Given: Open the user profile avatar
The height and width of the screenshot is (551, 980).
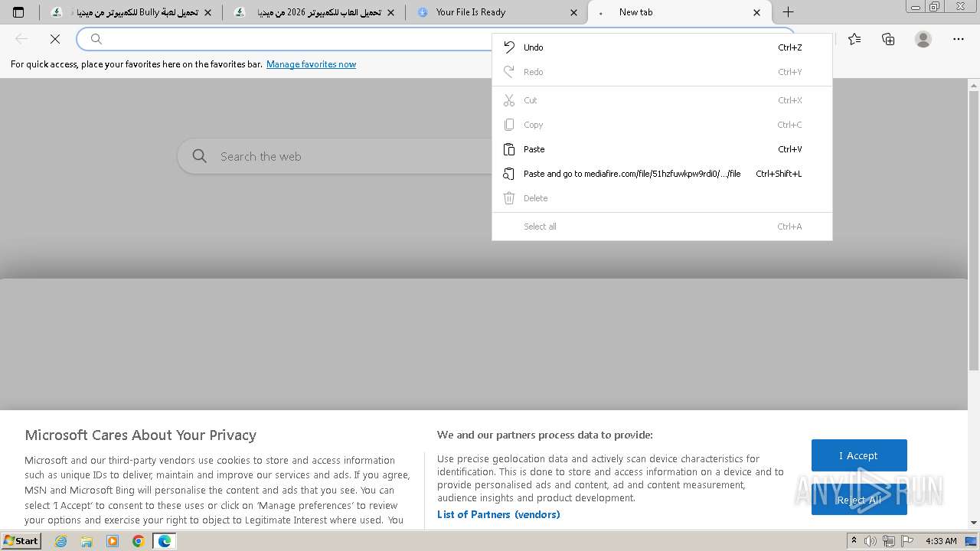Looking at the screenshot, I should [923, 39].
